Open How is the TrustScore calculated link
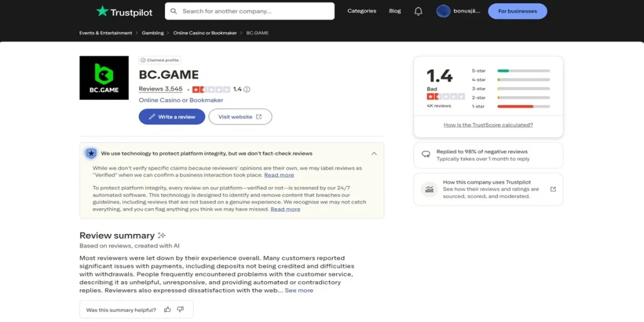The image size is (644, 322). (488, 125)
